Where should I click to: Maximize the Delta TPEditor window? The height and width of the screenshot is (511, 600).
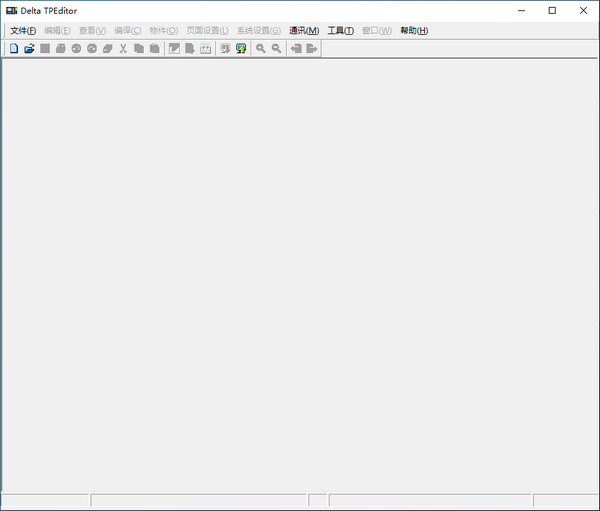[552, 11]
